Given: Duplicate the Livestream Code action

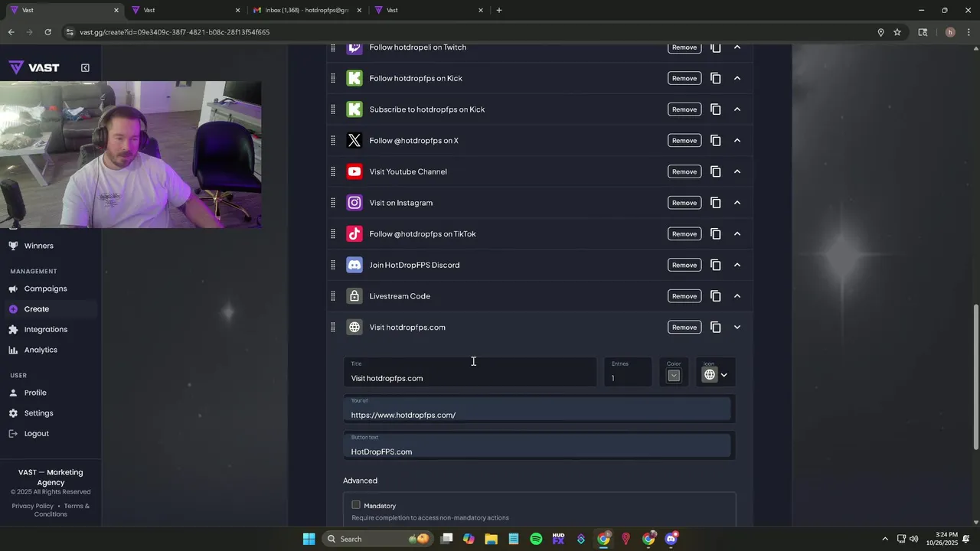Looking at the screenshot, I should tap(715, 296).
